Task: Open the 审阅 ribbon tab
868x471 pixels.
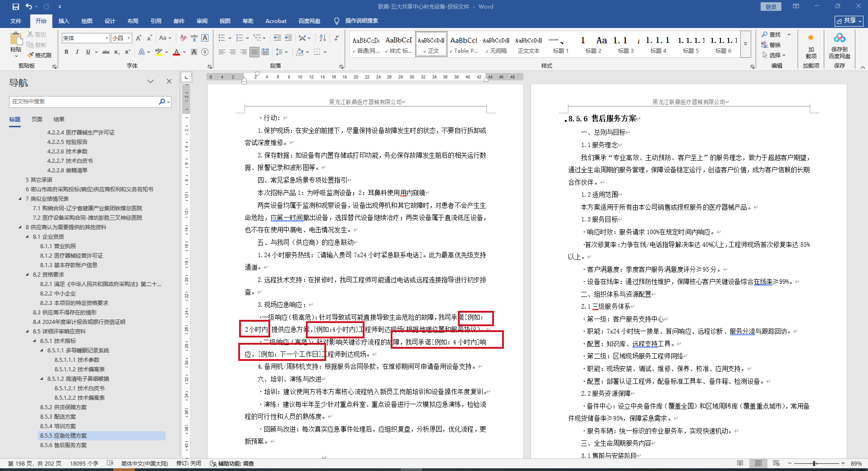Action: coord(202,21)
